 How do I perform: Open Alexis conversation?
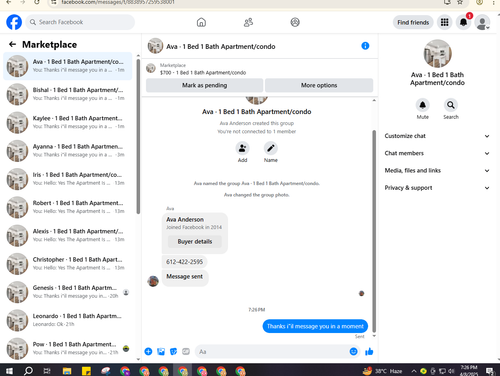click(68, 235)
